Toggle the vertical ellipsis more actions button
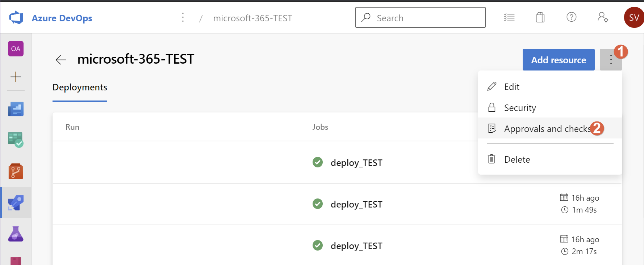 611,60
